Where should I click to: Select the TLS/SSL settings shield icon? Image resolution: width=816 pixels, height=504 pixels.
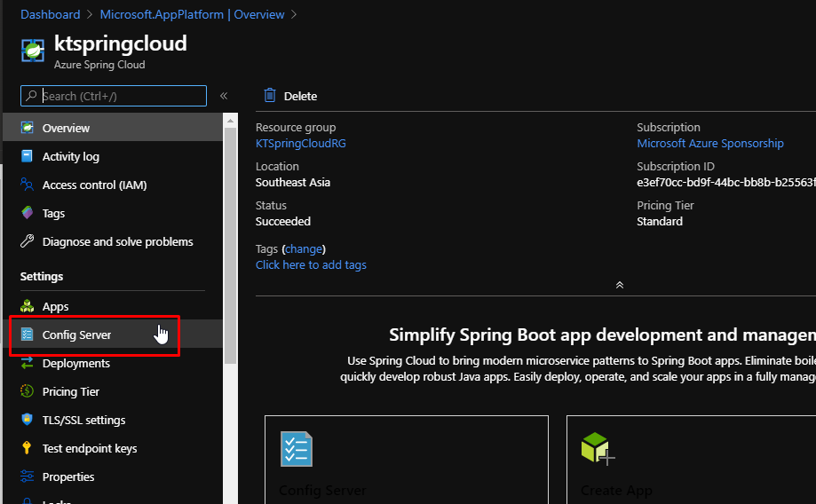coord(28,421)
